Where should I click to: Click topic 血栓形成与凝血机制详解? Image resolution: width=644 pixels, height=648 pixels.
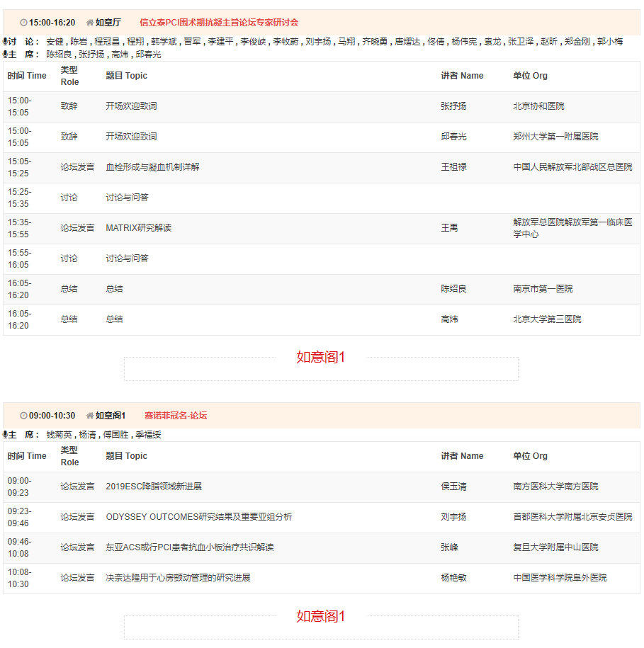pos(152,167)
